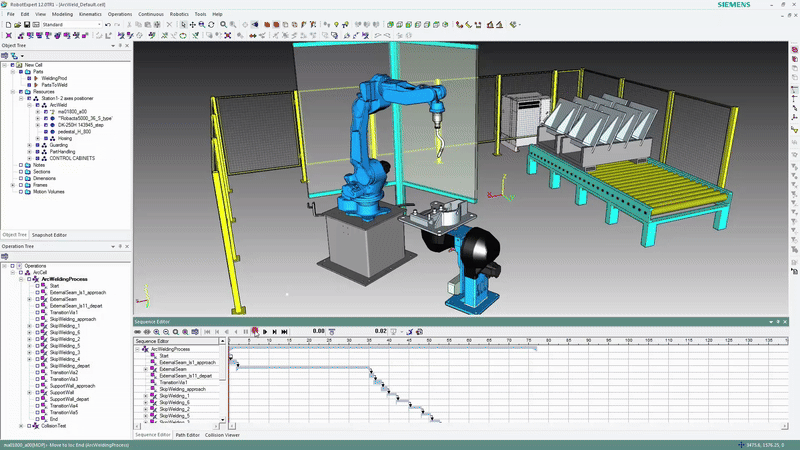The width and height of the screenshot is (800, 450).
Task: Open the File menu
Action: (x=11, y=14)
